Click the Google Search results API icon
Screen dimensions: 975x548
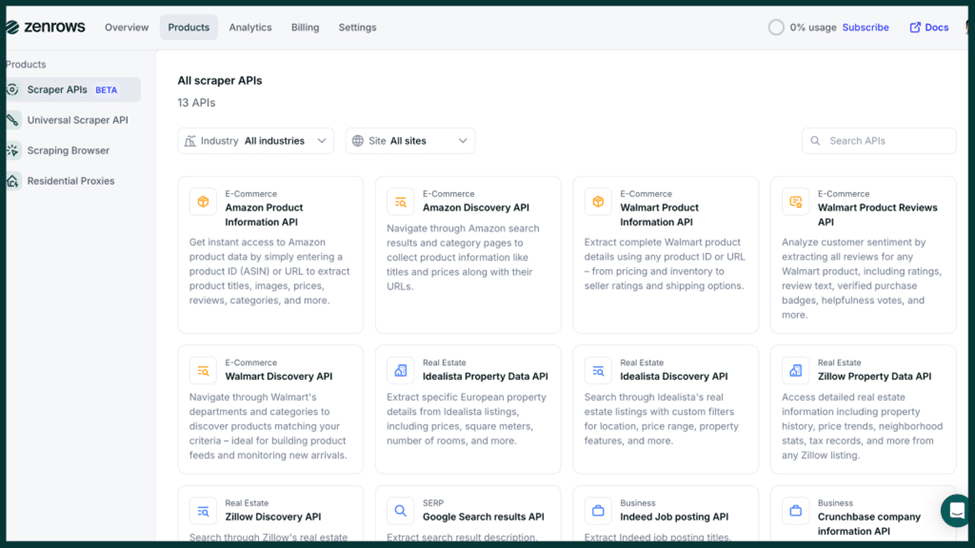[x=400, y=511]
